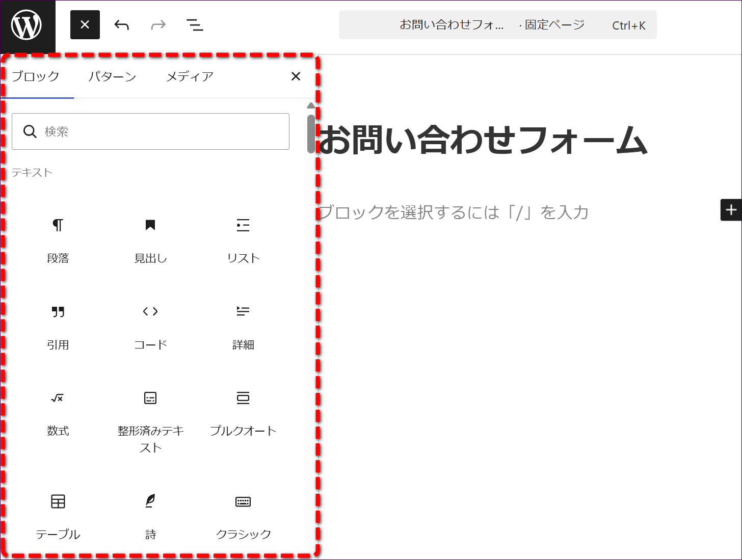Open the WordPress logo menu

tap(27, 25)
